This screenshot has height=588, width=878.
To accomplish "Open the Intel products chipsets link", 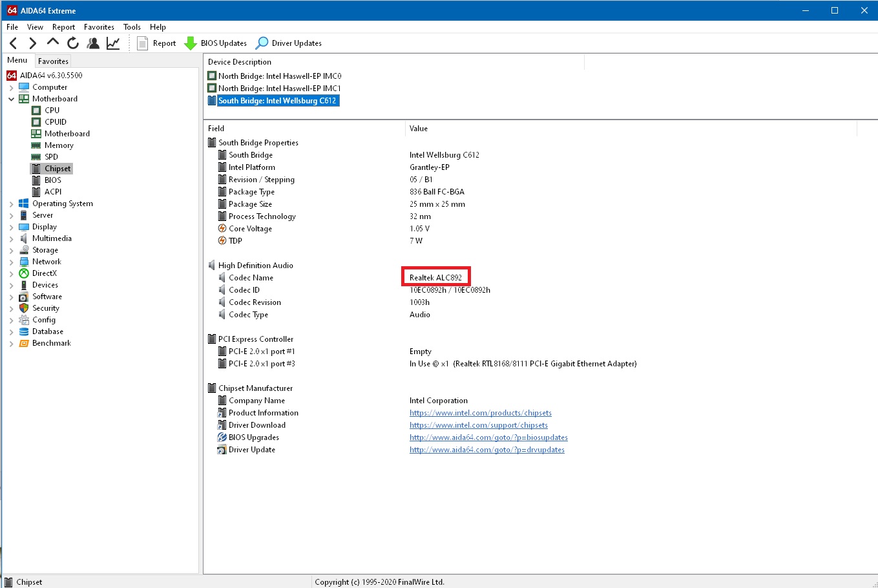I will 481,413.
